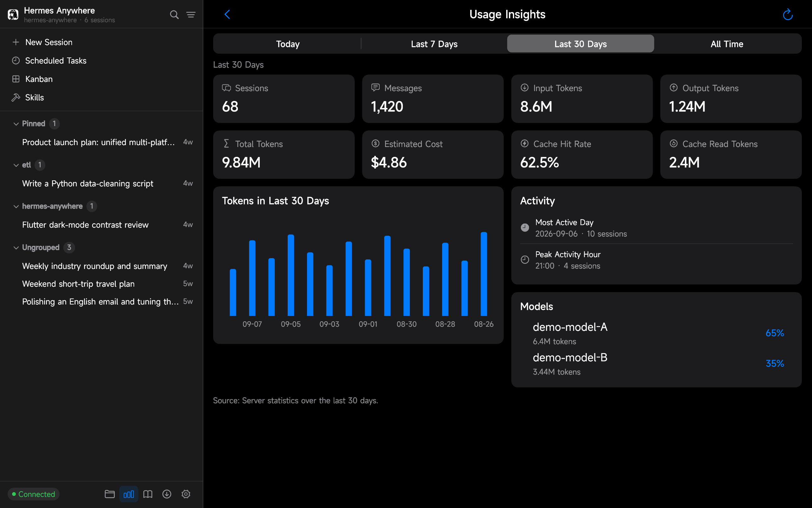Screen dimensions: 812x508
Task: Refresh usage insights with the reload icon
Action: tap(788, 15)
